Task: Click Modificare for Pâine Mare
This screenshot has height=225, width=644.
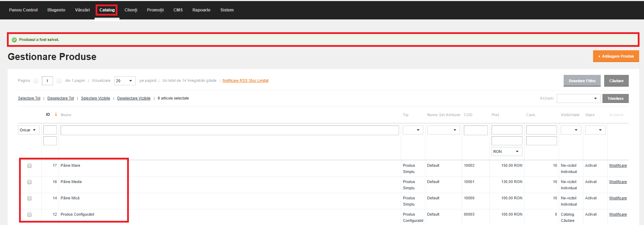Action: (x=618, y=166)
